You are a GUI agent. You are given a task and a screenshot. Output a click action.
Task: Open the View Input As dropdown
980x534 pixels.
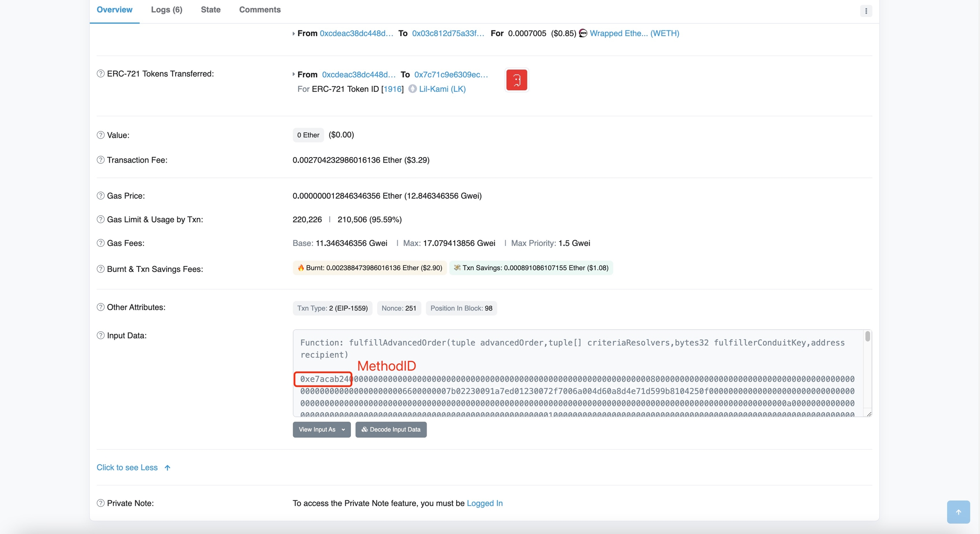(x=321, y=429)
